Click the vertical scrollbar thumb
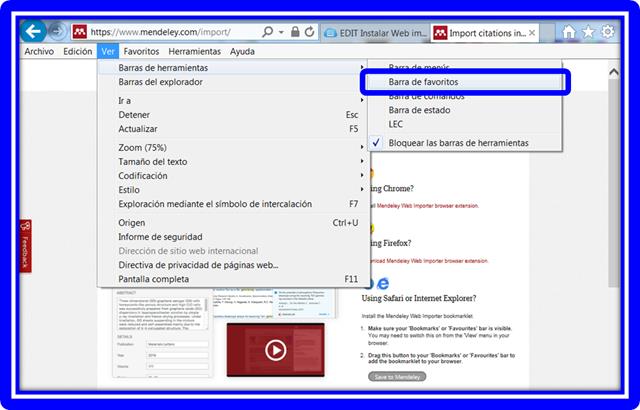Viewport: 640px width, 410px height. (x=613, y=184)
